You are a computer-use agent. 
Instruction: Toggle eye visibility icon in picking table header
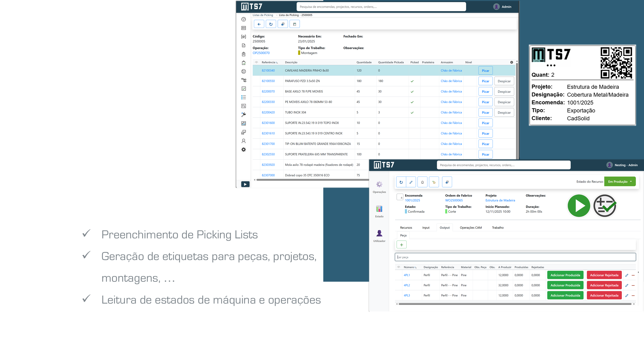(x=256, y=62)
